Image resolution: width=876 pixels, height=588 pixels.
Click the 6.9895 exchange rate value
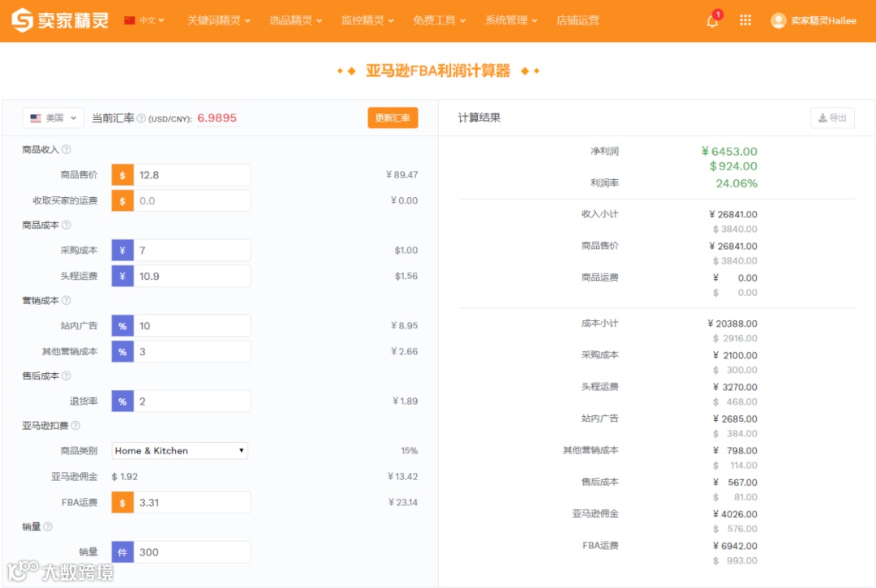click(x=217, y=118)
